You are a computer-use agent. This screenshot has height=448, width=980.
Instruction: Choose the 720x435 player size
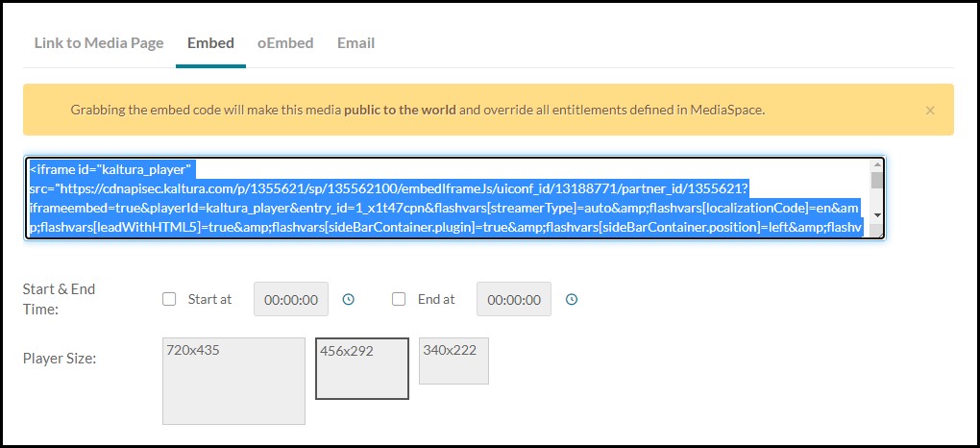[233, 381]
